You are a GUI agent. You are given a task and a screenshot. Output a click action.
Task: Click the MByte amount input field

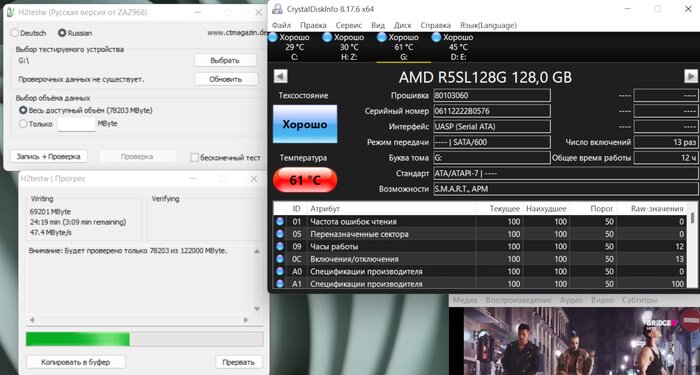[77, 124]
